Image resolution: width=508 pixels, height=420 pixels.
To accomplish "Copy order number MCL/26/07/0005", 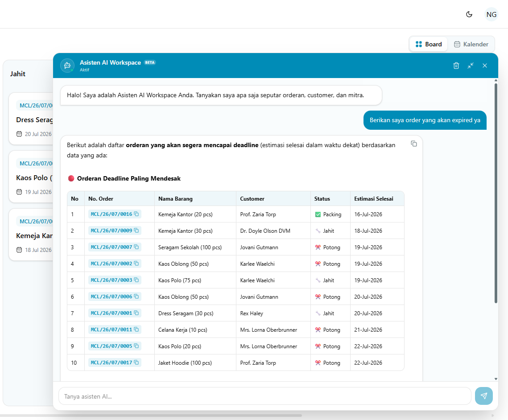I will point(136,346).
